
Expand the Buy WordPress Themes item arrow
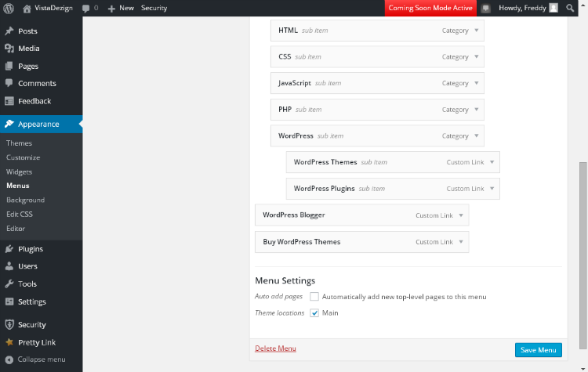(x=461, y=242)
